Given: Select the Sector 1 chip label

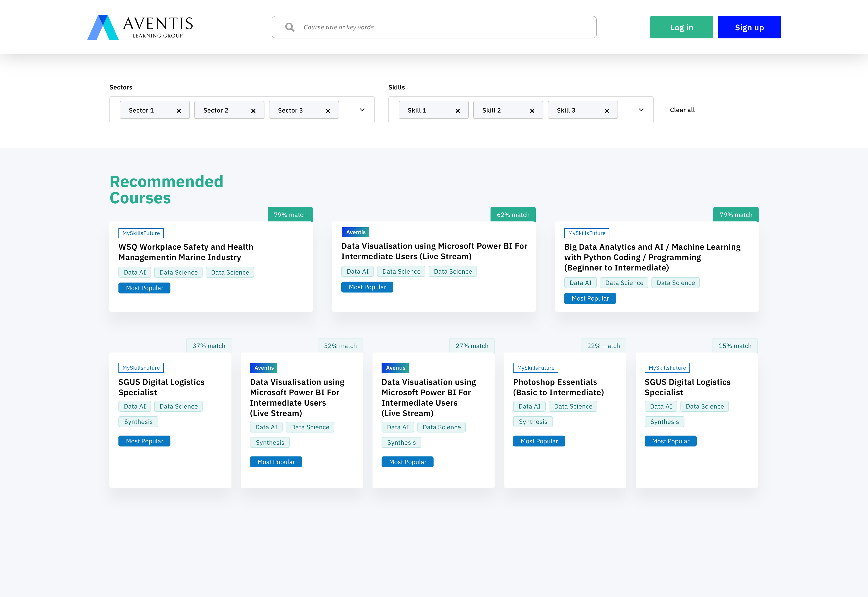Looking at the screenshot, I should pos(141,110).
